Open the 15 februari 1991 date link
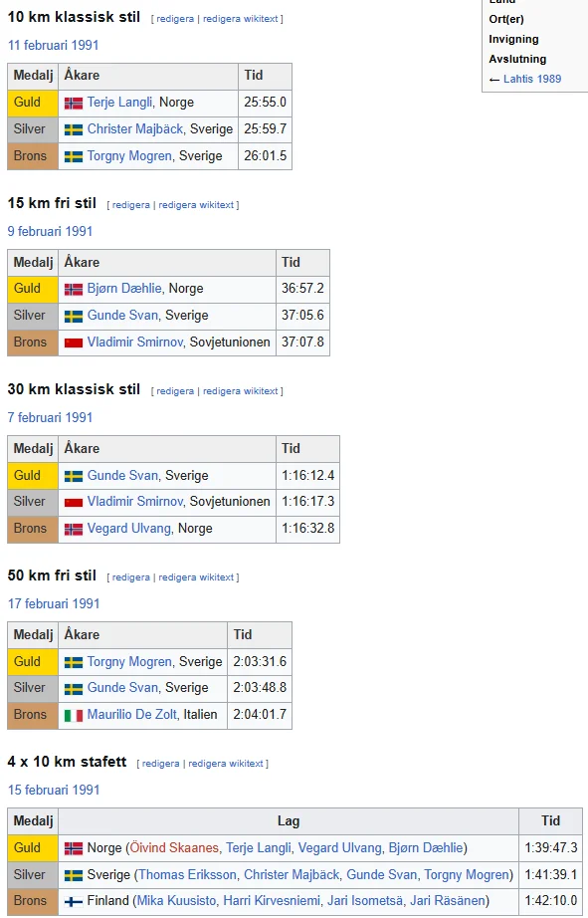 [54, 790]
